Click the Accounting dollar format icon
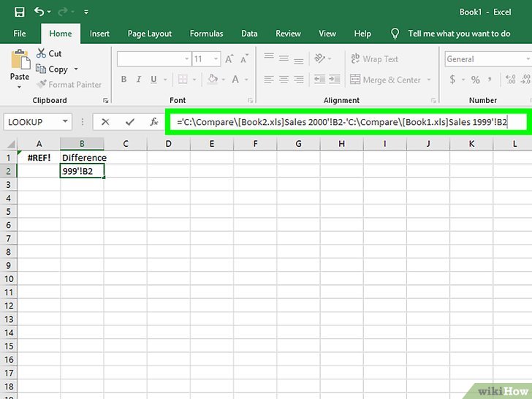532x399 pixels. pyautogui.click(x=452, y=80)
